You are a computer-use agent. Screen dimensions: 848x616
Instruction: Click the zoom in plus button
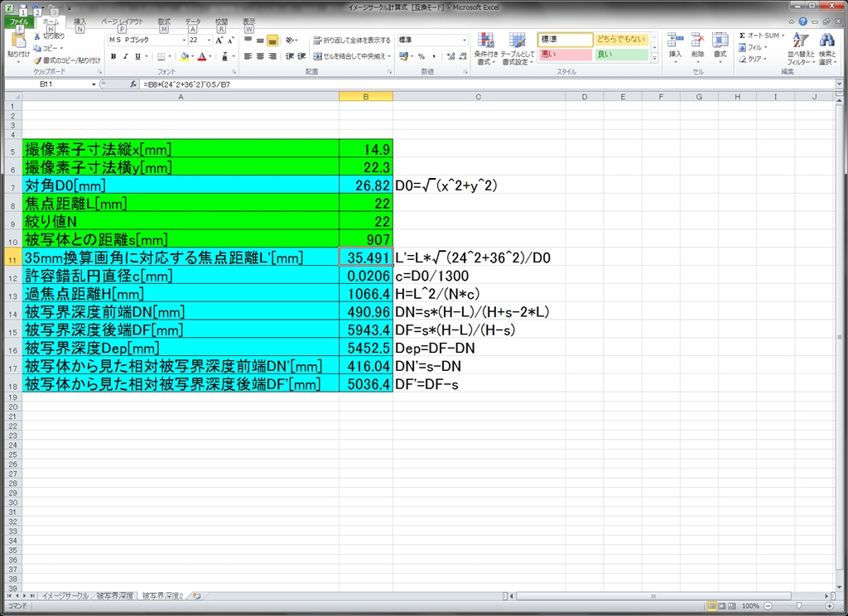830,606
